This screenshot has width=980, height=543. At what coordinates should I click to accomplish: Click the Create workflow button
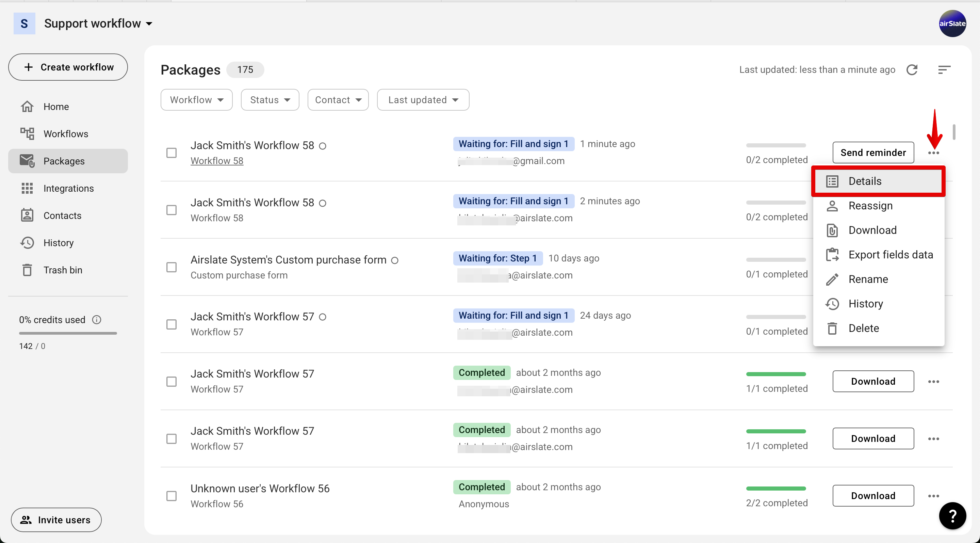68,67
